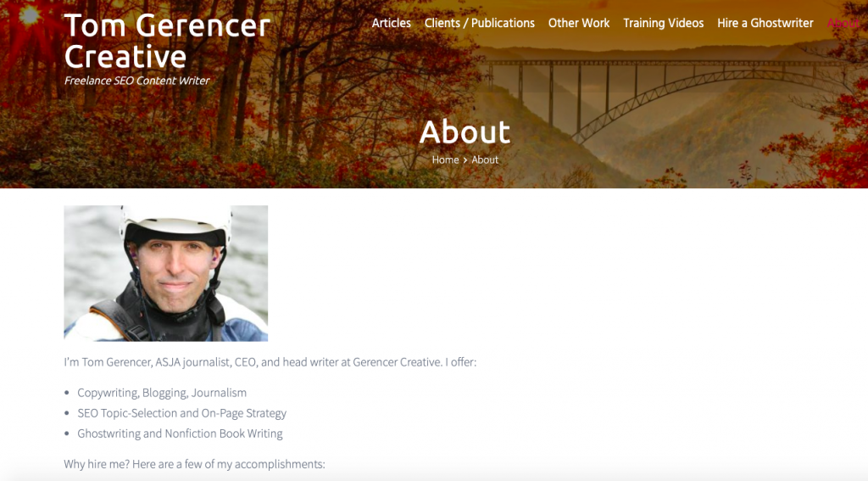Click the sun flare in header corner
Image resolution: width=868 pixels, height=481 pixels.
click(x=29, y=15)
